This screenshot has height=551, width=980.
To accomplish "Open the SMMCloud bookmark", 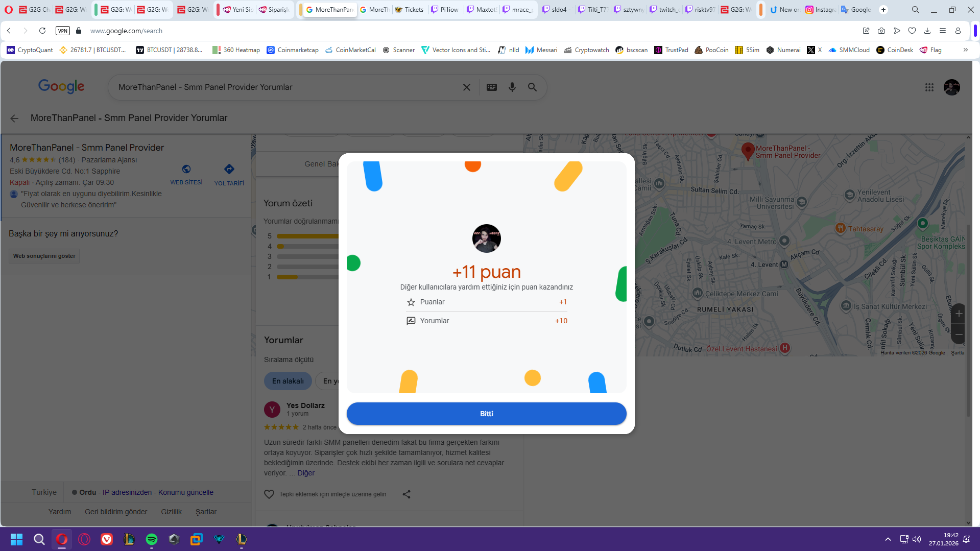I will pyautogui.click(x=849, y=50).
